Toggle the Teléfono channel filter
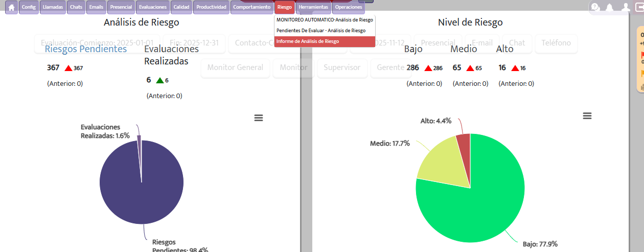The image size is (644, 252). point(556,43)
